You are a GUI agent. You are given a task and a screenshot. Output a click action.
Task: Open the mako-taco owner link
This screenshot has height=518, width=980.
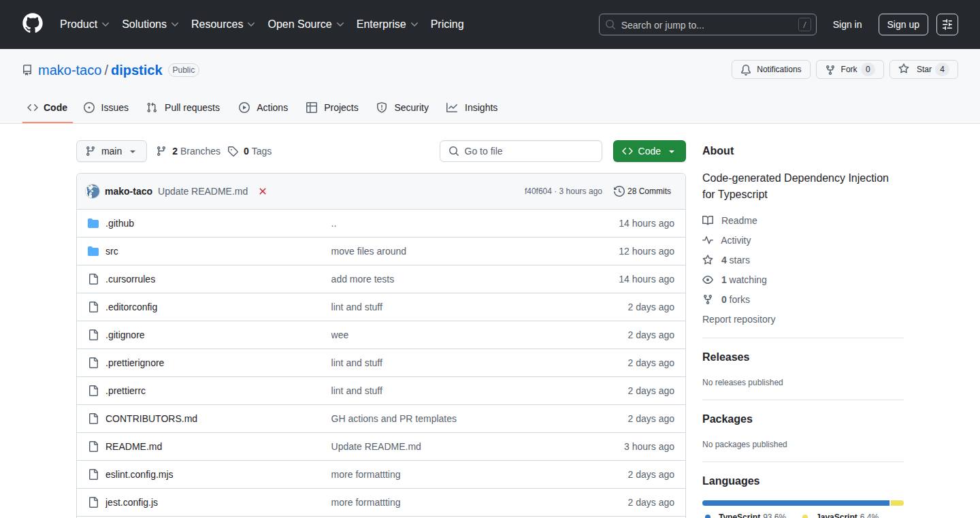click(70, 70)
